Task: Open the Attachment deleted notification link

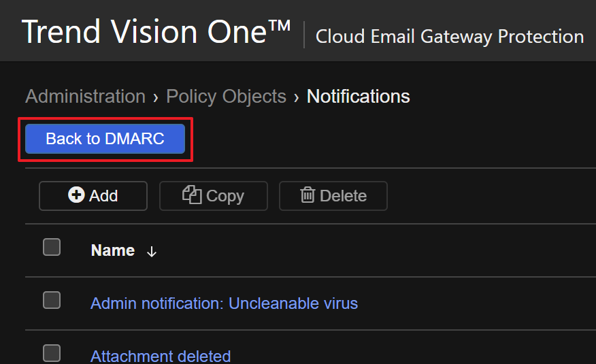Action: pos(161,356)
